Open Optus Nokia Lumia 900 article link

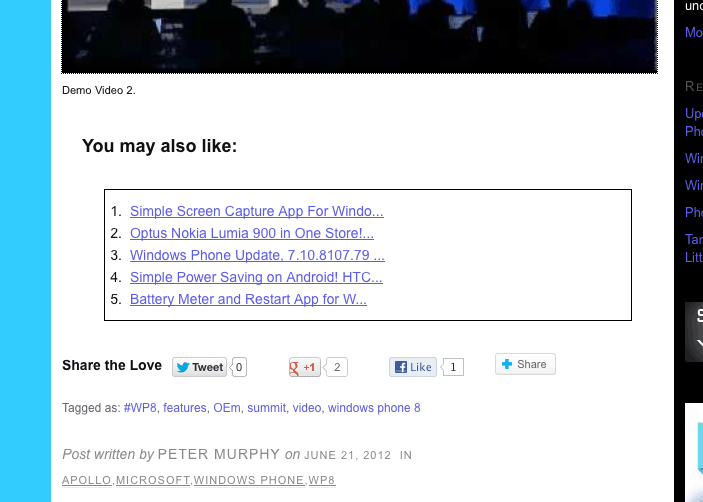tap(252, 233)
